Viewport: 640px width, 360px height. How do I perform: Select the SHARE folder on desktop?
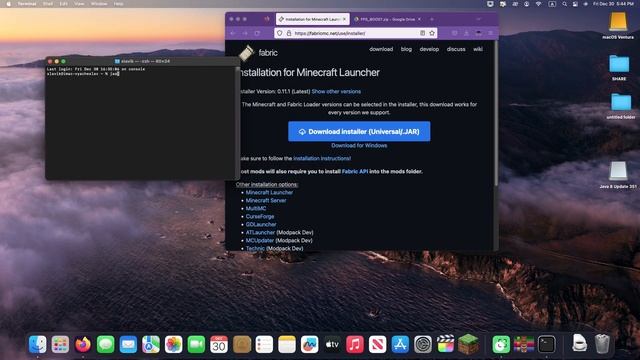point(619,67)
